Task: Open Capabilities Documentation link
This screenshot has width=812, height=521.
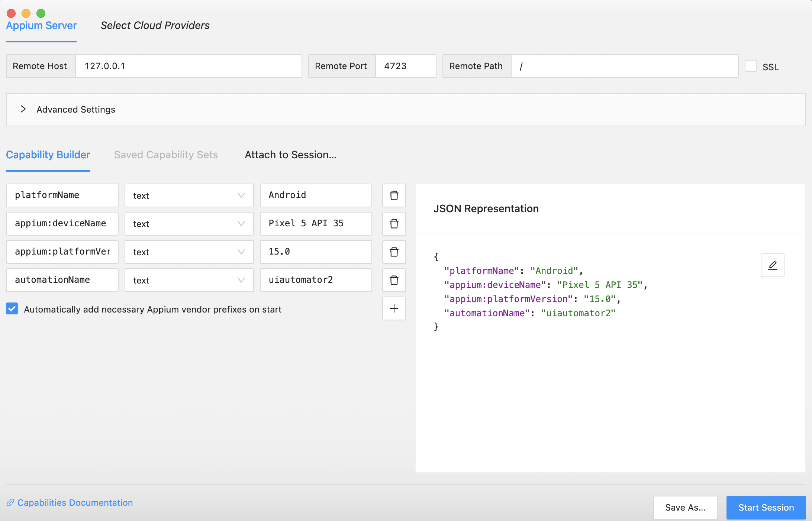Action: click(x=75, y=503)
